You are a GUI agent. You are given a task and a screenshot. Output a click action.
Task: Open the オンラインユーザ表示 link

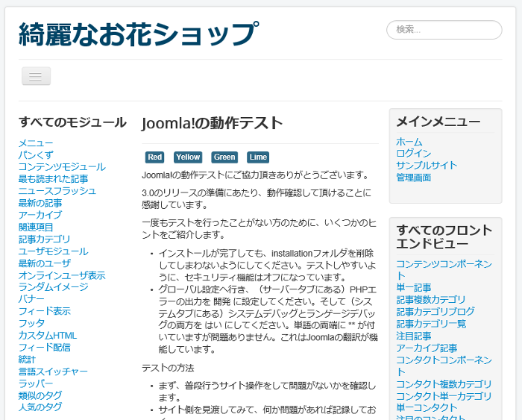(62, 275)
